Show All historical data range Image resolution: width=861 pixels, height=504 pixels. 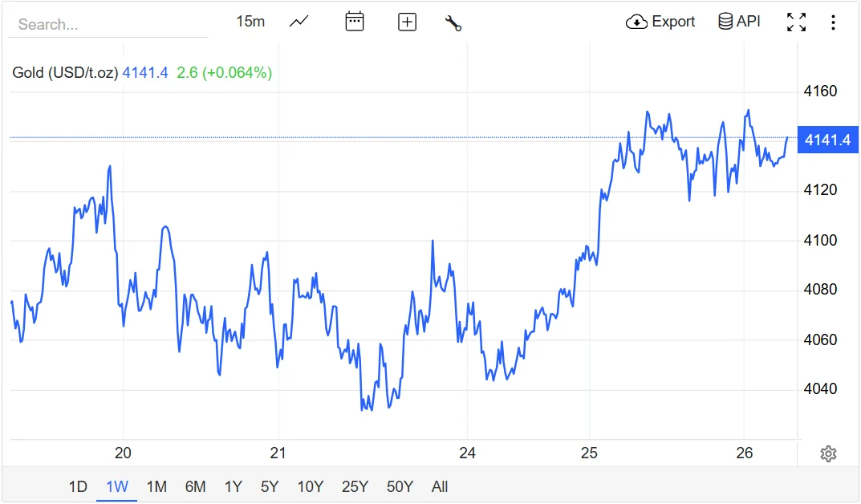pyautogui.click(x=440, y=487)
